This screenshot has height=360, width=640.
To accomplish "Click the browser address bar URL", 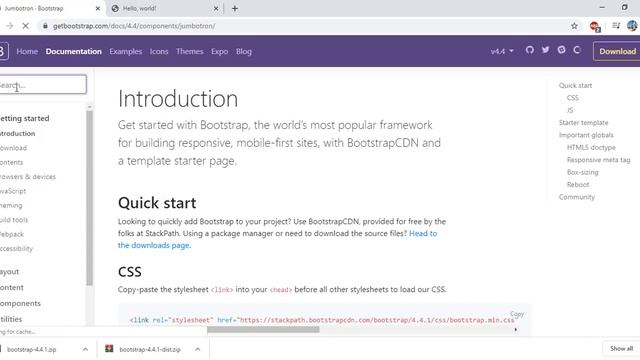I will tap(134, 26).
